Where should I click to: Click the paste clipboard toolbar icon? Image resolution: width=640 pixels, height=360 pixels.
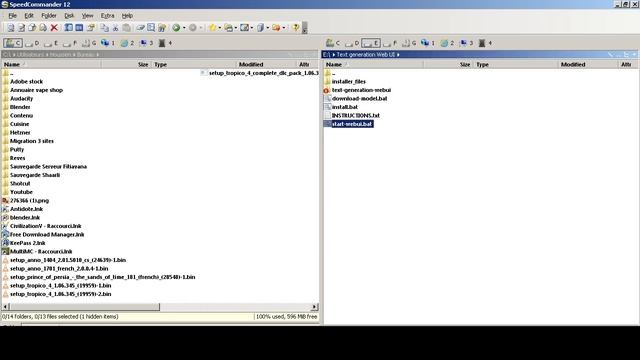click(x=127, y=28)
